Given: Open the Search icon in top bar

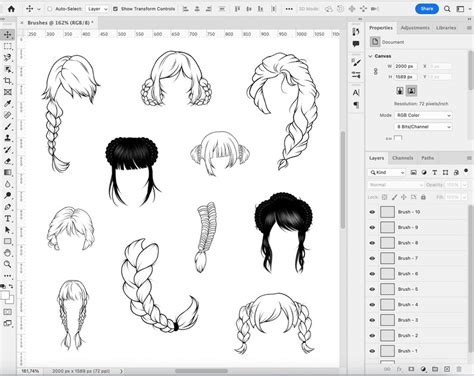Looking at the screenshot, I should point(447,9).
